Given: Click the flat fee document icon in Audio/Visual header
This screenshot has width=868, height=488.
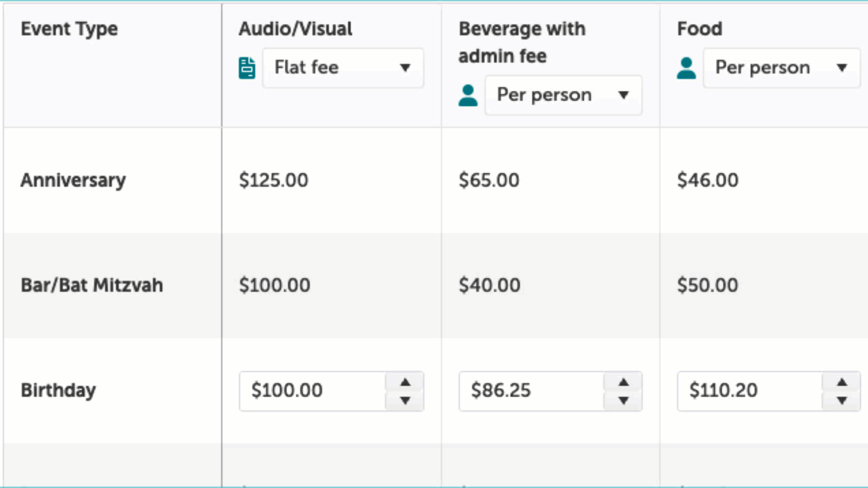Looking at the screenshot, I should pos(246,68).
